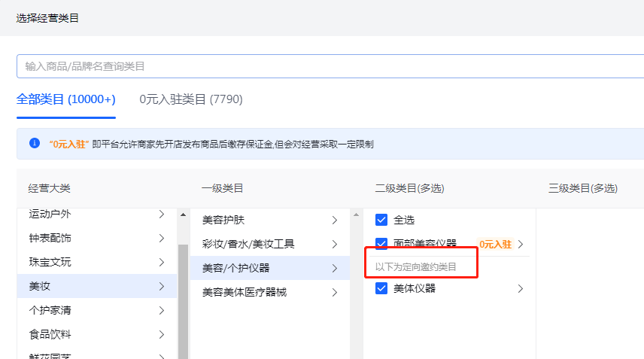
Task: Switch to the 0元入驻类目 (7790) tab
Action: tap(191, 99)
